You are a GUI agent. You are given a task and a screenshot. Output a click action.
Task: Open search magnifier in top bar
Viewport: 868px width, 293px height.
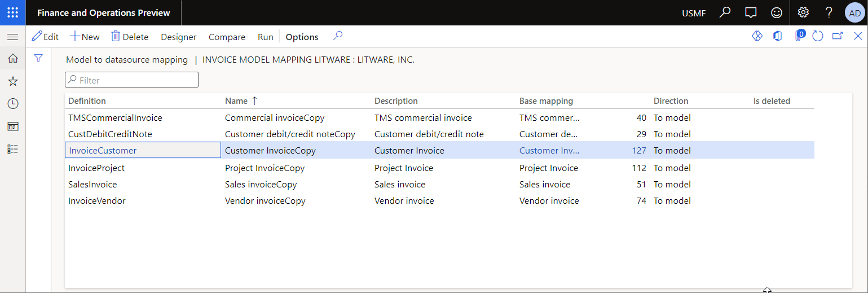[x=725, y=12]
